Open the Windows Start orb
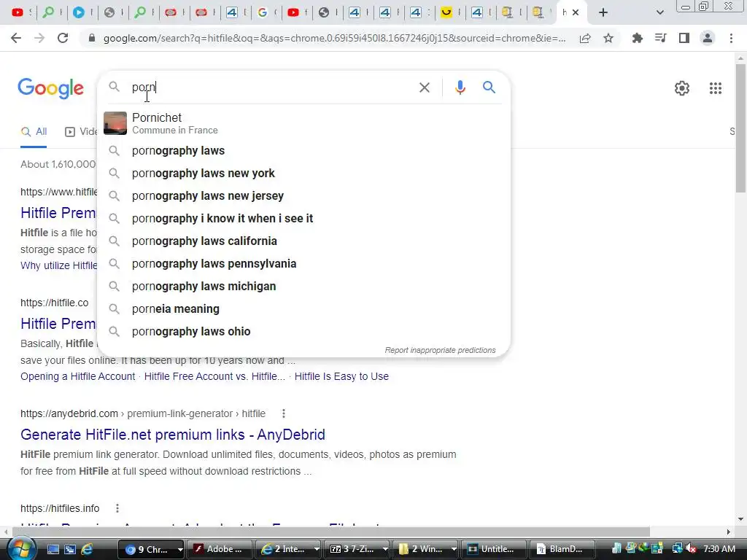This screenshot has width=747, height=560. (21, 548)
